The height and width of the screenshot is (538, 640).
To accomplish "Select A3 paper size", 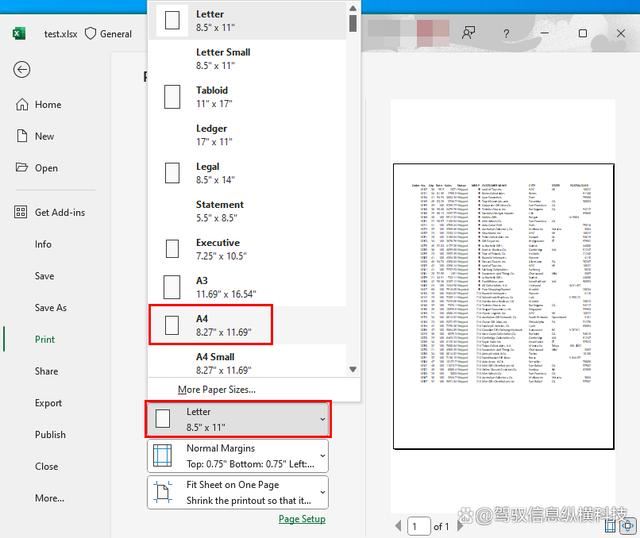I will click(x=249, y=287).
